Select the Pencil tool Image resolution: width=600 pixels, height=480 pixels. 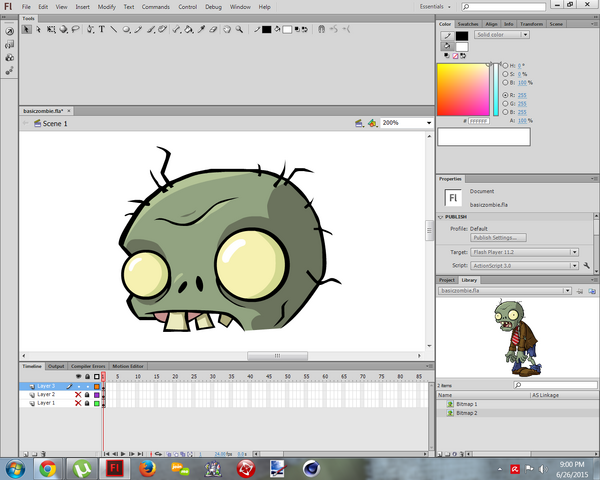coord(138,29)
